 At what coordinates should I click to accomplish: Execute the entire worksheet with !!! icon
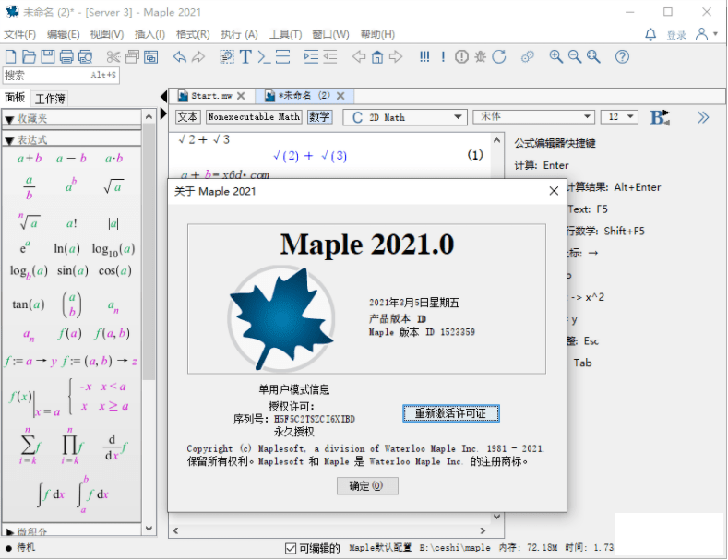point(424,56)
